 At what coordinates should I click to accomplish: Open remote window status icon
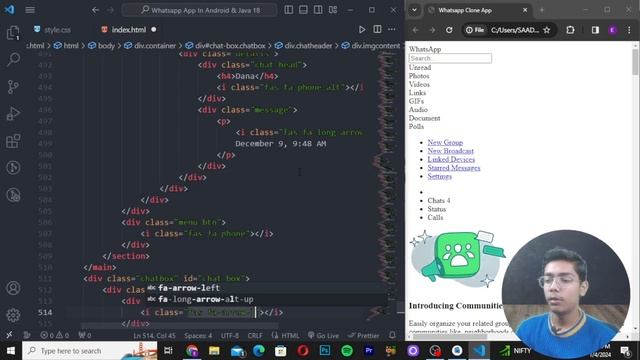9,336
